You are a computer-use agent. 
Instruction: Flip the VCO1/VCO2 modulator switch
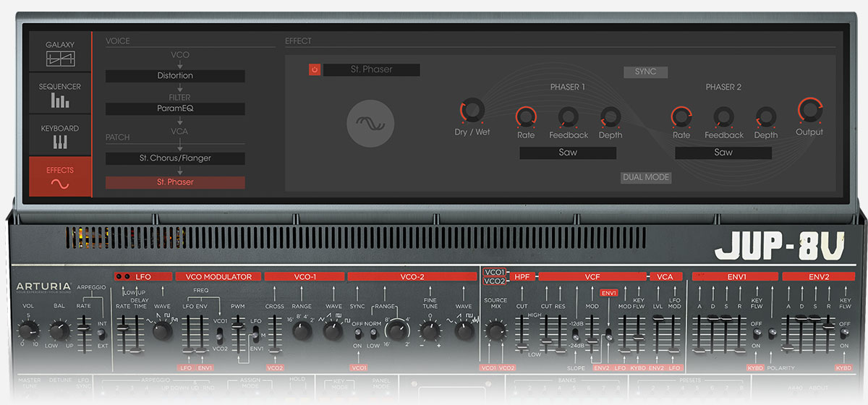(220, 337)
